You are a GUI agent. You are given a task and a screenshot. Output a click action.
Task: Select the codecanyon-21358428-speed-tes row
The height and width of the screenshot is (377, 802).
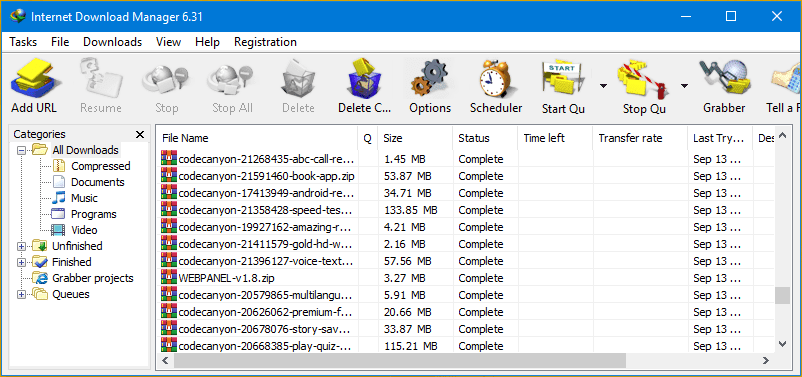[x=465, y=210]
